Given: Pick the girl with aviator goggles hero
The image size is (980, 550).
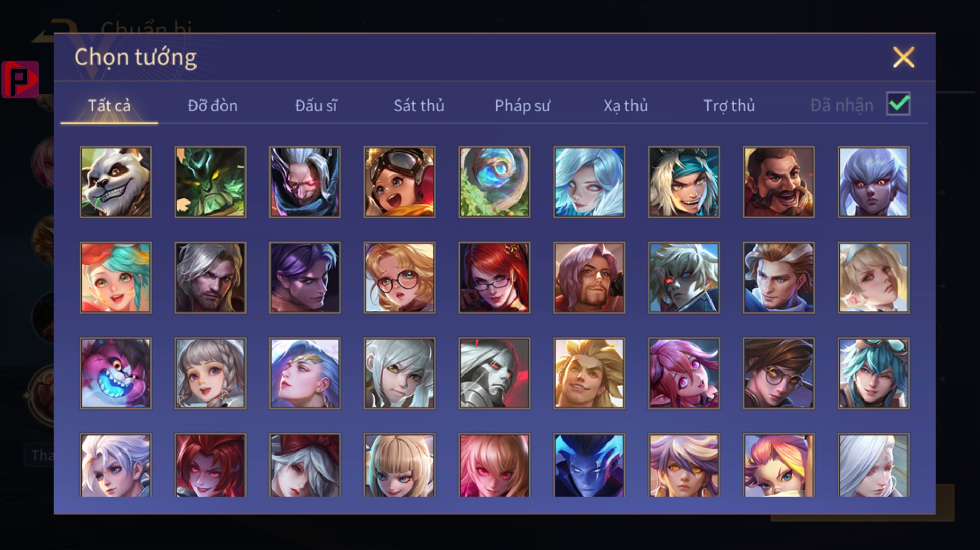Looking at the screenshot, I should click(x=400, y=182).
